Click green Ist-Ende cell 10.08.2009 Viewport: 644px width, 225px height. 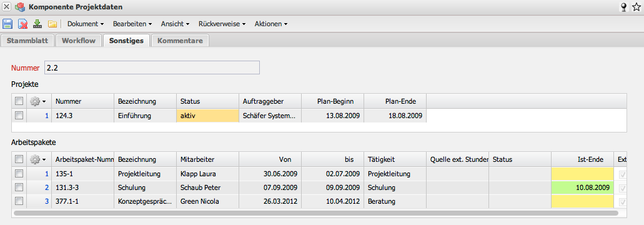coord(582,187)
